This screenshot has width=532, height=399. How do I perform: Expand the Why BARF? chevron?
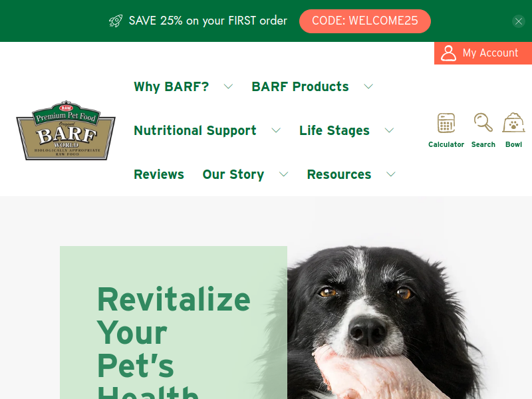228,86
